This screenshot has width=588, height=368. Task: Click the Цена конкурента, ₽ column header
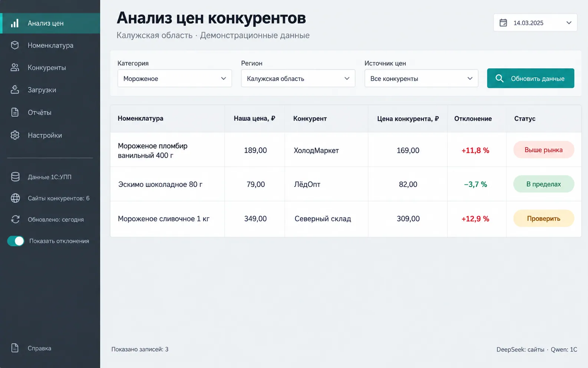coord(408,119)
